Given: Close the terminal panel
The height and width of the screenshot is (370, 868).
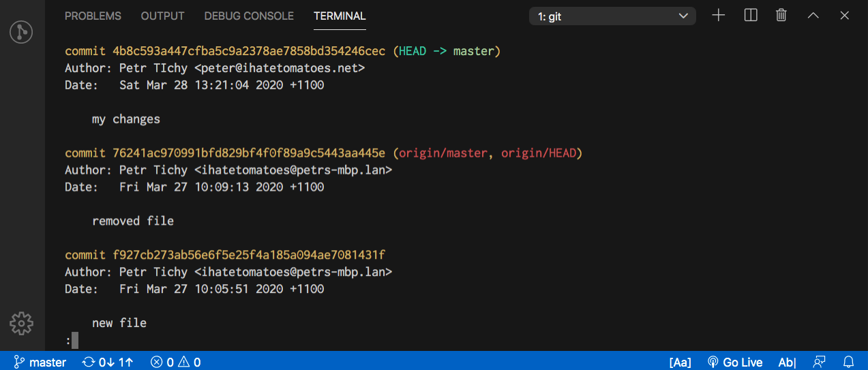Looking at the screenshot, I should point(845,16).
